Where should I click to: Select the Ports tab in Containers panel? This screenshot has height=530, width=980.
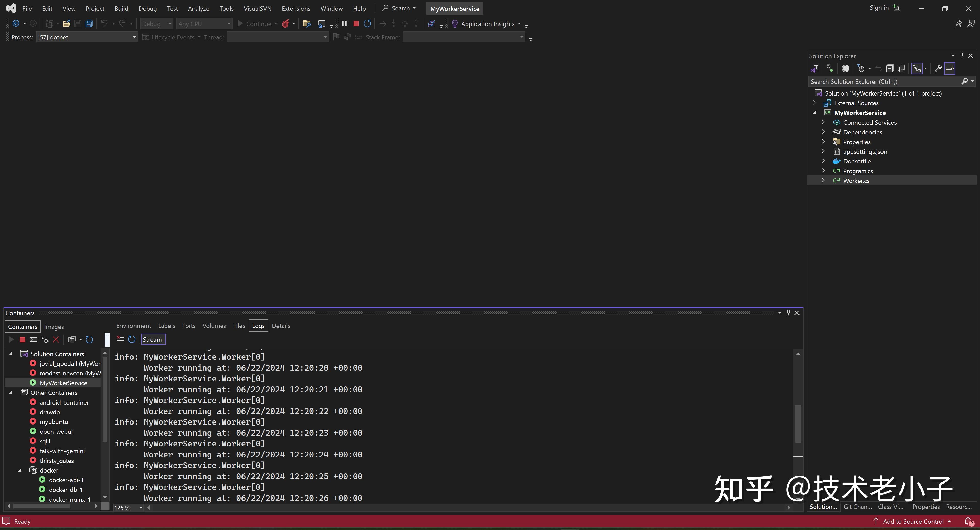[189, 326]
